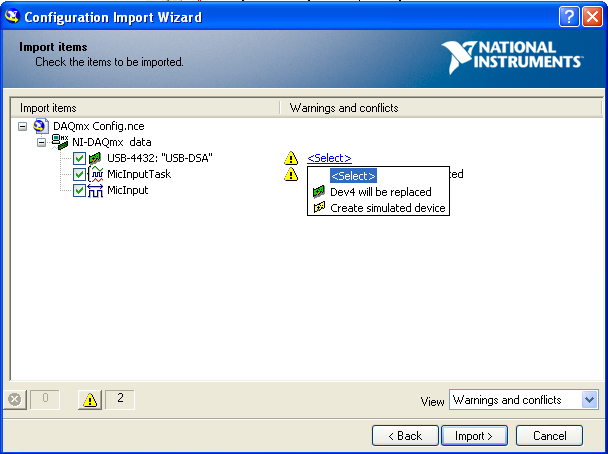Screen dimensions: 608x454
Task: Choose 'Dev4 will be replaced' option
Action: tap(380, 192)
